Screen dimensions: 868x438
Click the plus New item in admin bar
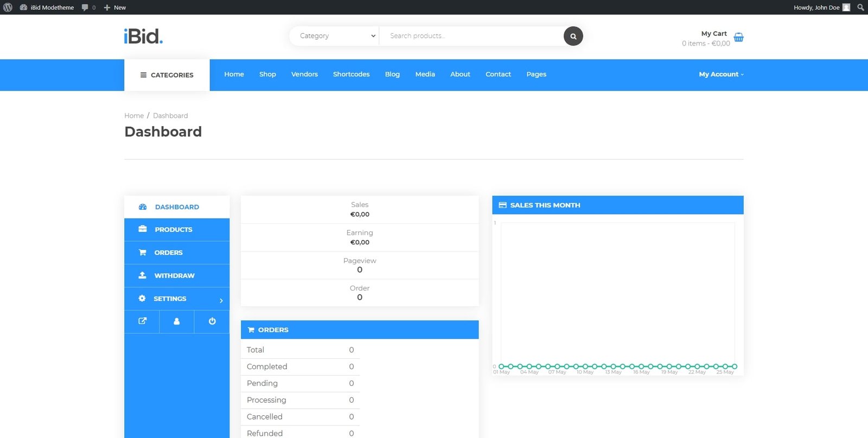click(x=114, y=8)
